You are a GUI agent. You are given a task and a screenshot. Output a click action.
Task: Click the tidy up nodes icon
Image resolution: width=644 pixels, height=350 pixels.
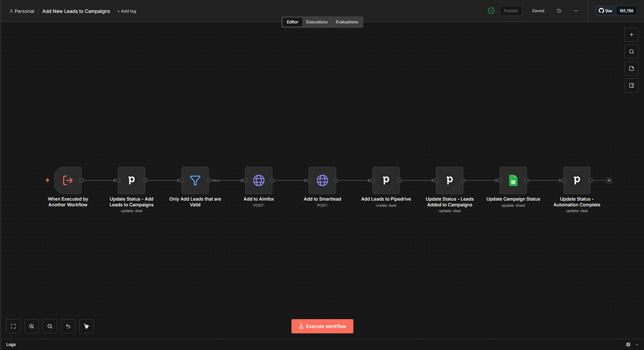click(87, 326)
